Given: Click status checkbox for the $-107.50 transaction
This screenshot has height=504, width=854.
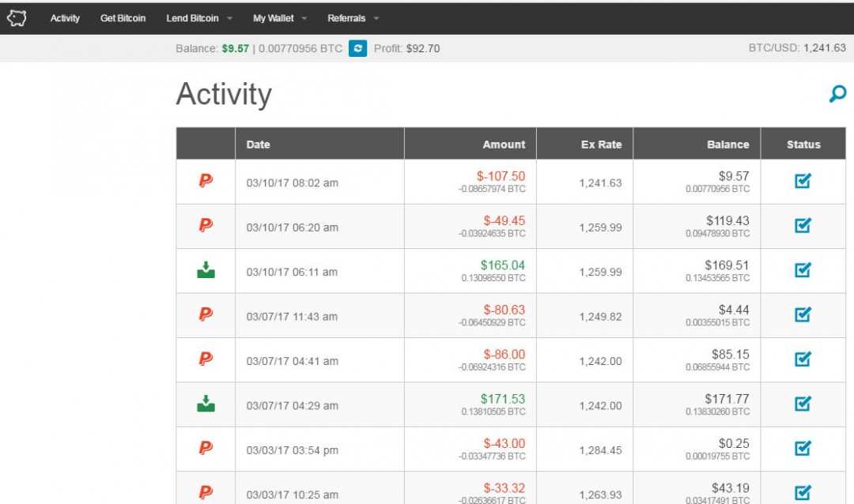Looking at the screenshot, I should pyautogui.click(x=803, y=182).
